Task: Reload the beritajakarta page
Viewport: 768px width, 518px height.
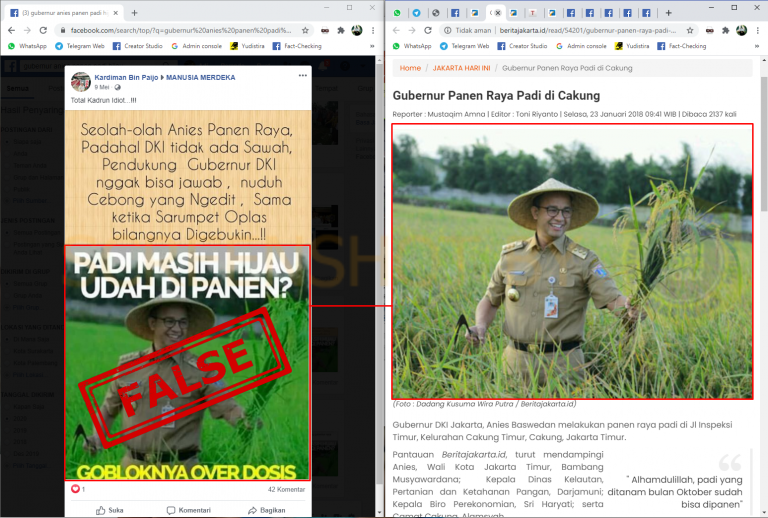Action: [428, 30]
